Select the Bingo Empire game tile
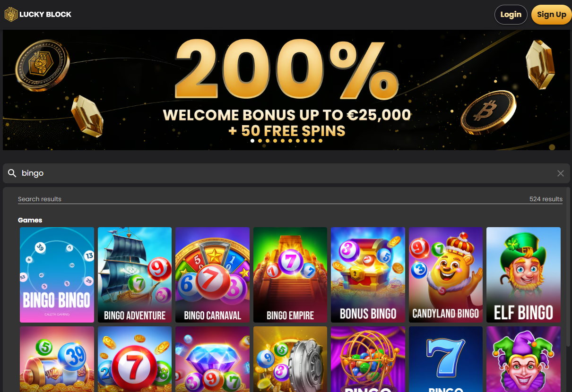 290,275
